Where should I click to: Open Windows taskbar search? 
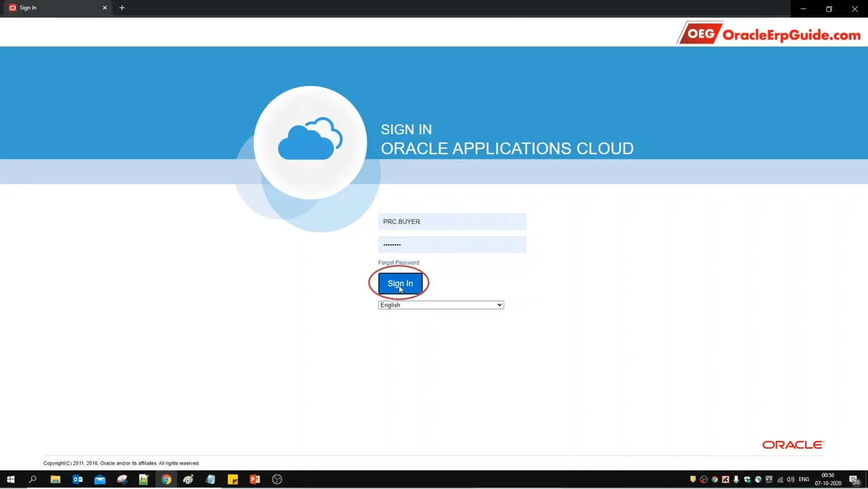[32, 479]
